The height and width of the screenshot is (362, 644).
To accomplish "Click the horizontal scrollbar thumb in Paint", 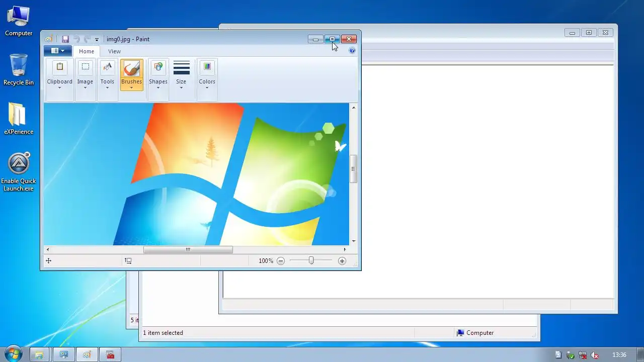I will [188, 249].
